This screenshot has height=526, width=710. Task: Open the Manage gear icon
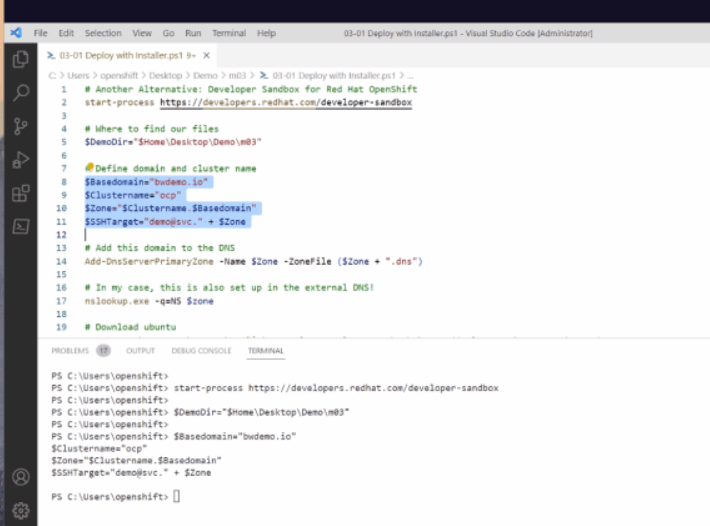[20, 511]
